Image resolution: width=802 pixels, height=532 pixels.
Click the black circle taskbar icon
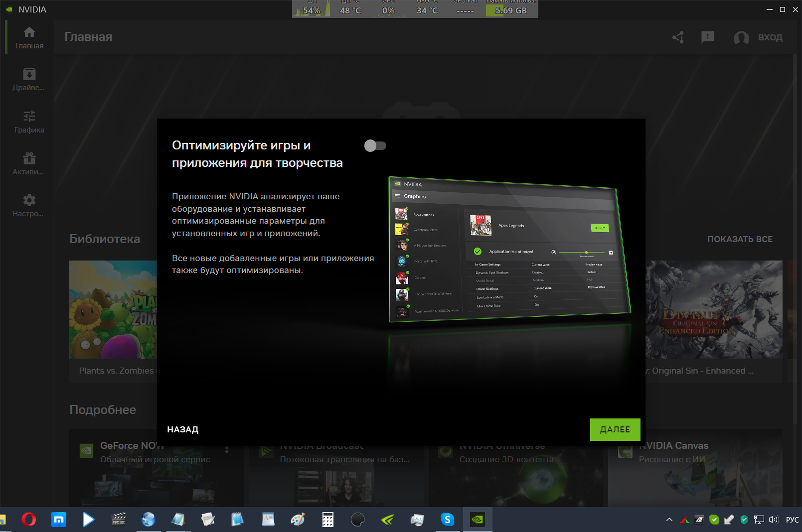(x=357, y=520)
